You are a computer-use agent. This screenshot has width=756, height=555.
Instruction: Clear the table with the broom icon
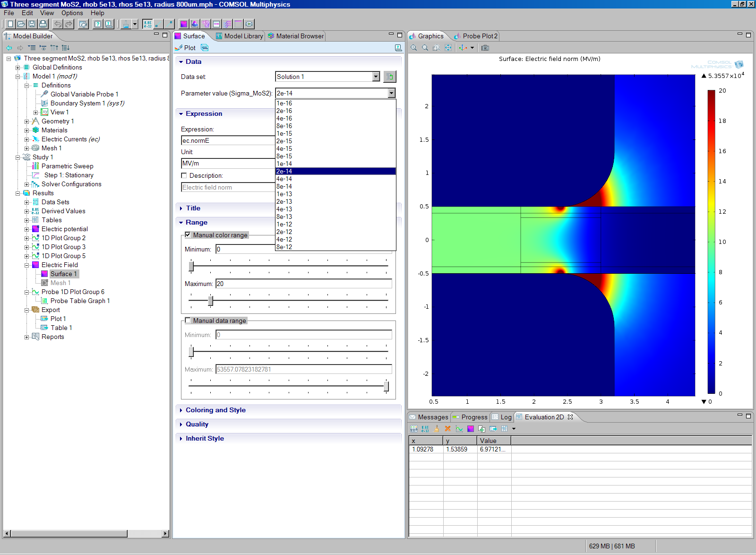[x=436, y=429]
